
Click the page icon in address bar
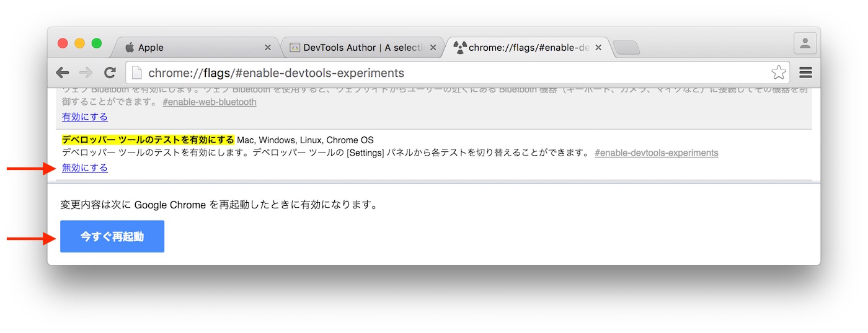click(137, 73)
